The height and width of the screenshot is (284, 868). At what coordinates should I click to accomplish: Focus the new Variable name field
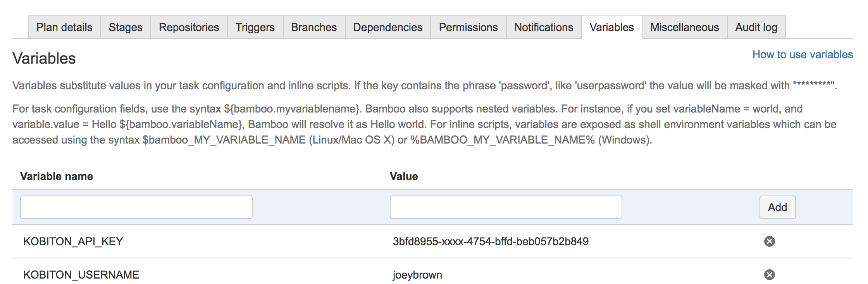136,207
